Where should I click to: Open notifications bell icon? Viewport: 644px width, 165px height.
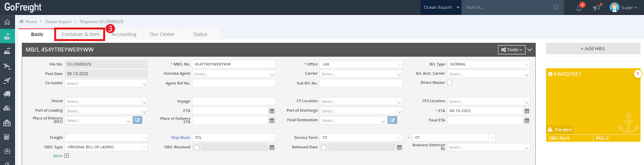click(x=579, y=8)
